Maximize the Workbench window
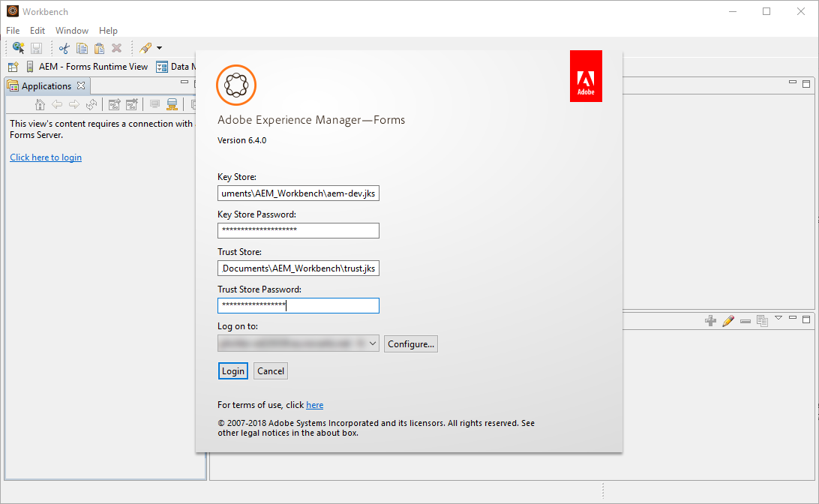Screen dimensions: 819x504 pos(766,11)
